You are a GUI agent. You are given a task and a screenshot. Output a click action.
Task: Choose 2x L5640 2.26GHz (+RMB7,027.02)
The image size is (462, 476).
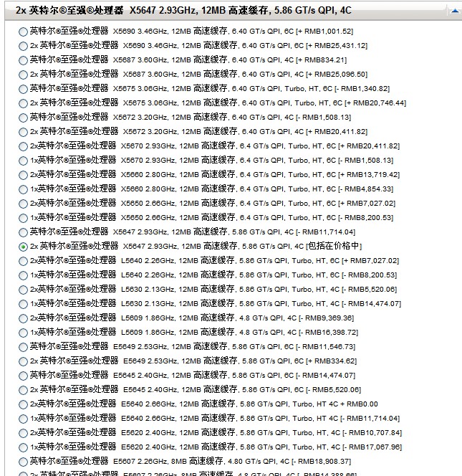tap(23, 261)
